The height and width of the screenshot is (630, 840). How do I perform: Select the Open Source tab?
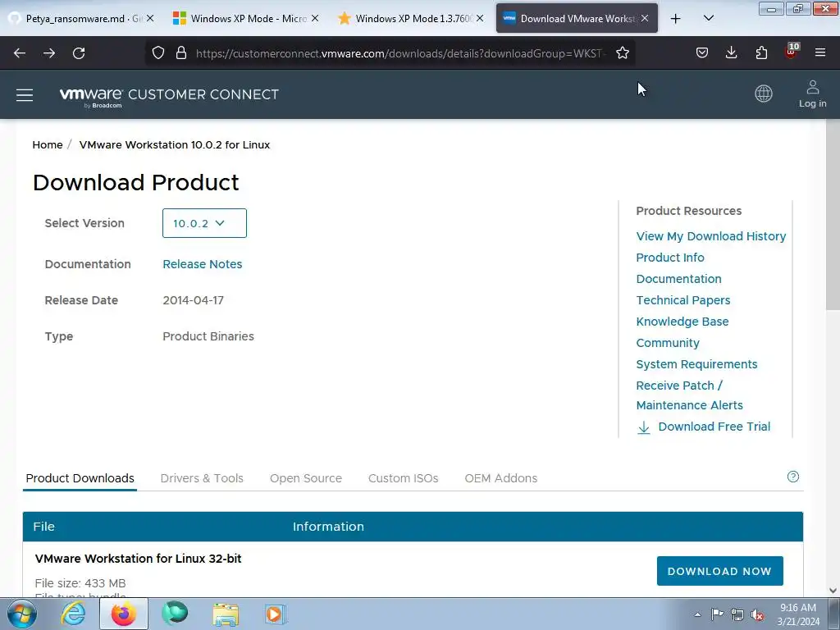coord(305,478)
